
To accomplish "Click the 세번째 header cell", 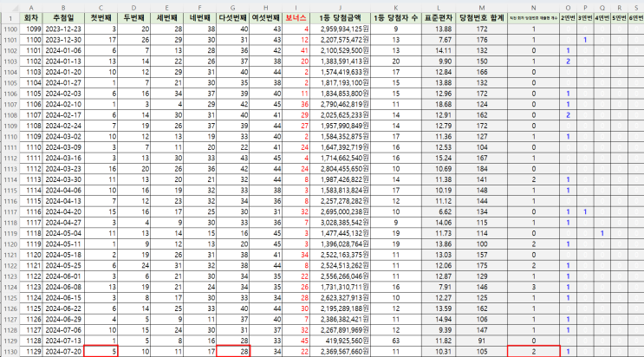I will [x=166, y=18].
